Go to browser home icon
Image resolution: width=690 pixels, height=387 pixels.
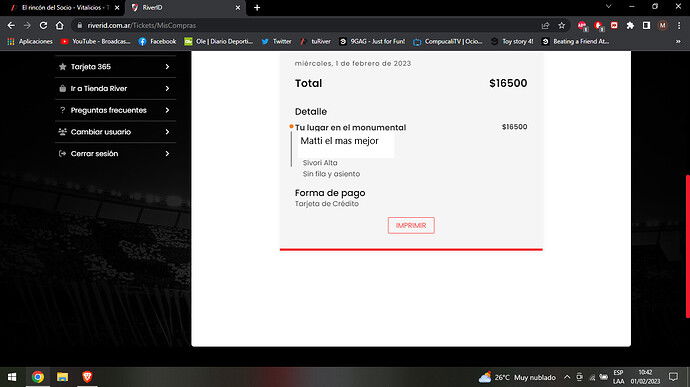(59, 26)
